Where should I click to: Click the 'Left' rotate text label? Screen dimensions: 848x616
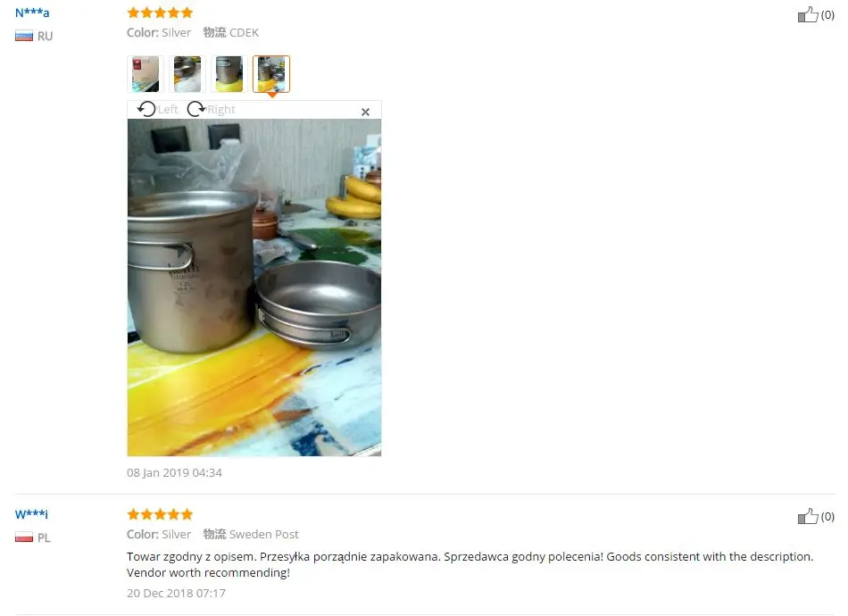(168, 109)
